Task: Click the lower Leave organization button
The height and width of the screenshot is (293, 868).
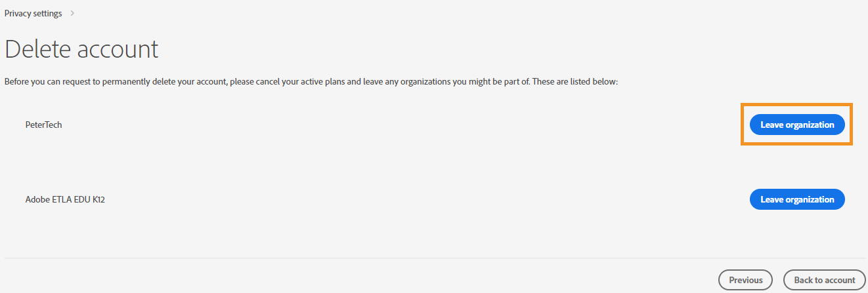Action: point(797,199)
